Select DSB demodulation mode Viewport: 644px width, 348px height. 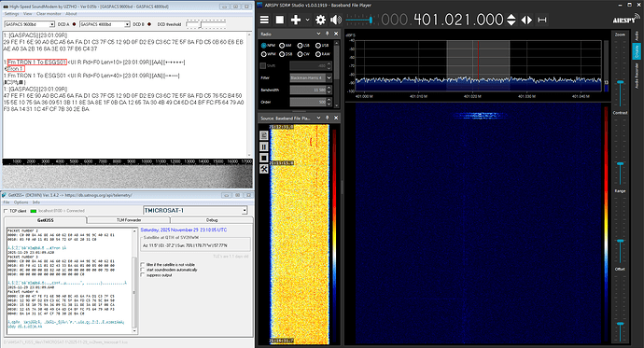point(282,54)
